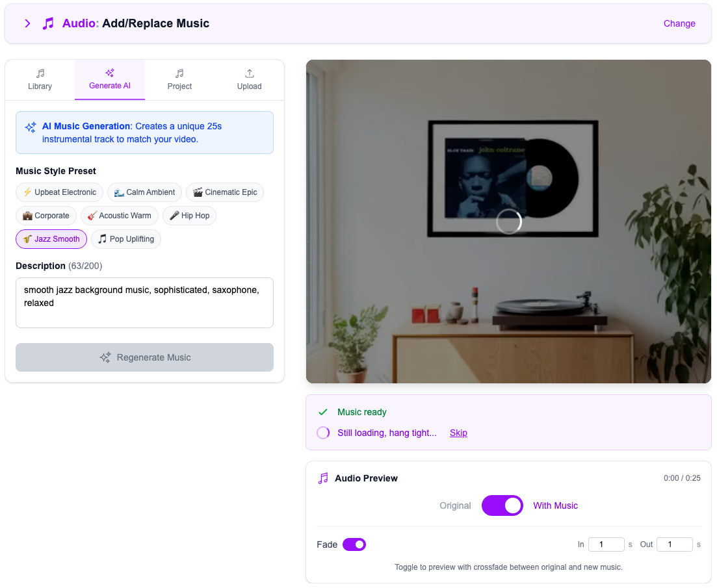Select the Calm Ambient preset

point(144,192)
